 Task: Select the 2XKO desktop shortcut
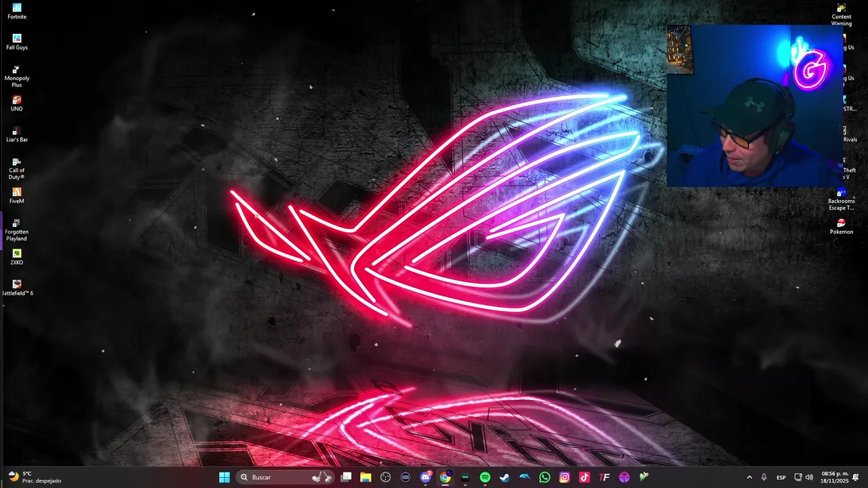(x=17, y=257)
